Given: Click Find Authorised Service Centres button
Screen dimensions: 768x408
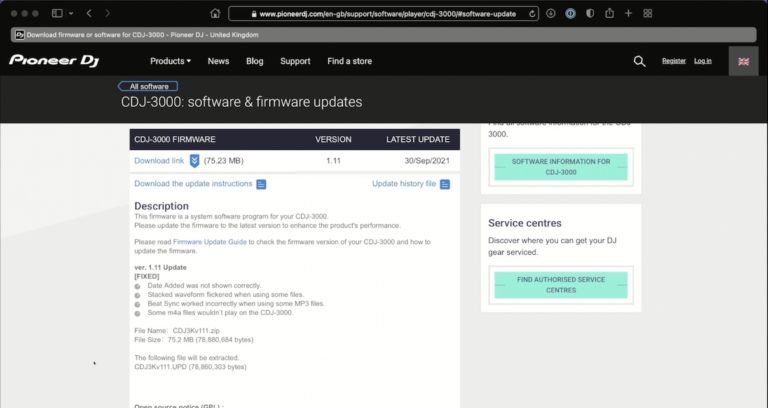Looking at the screenshot, I should (x=561, y=285).
